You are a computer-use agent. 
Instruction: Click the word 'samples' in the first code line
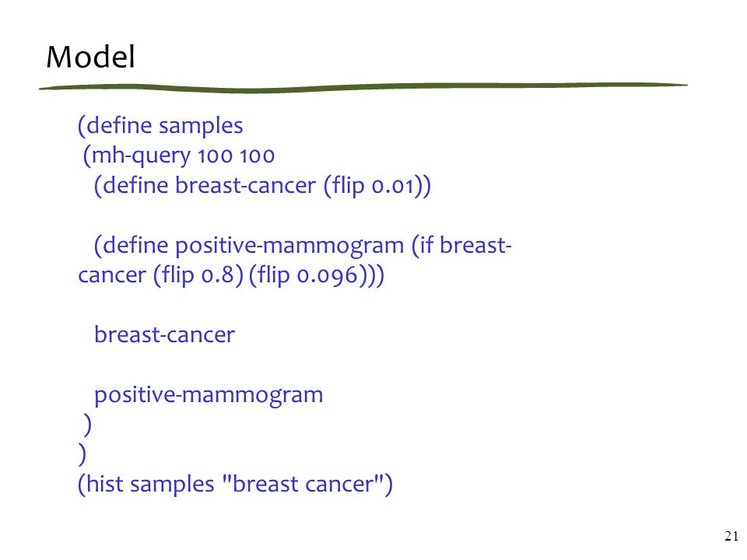201,127
